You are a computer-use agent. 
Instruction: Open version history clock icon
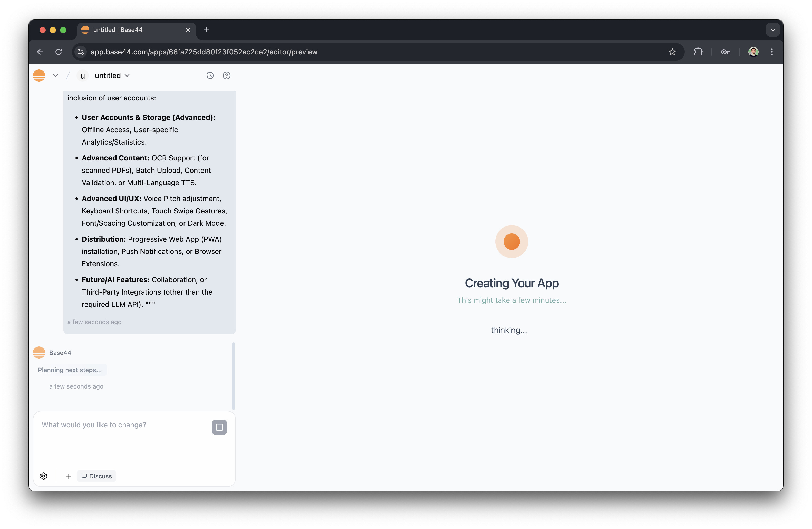tap(210, 75)
